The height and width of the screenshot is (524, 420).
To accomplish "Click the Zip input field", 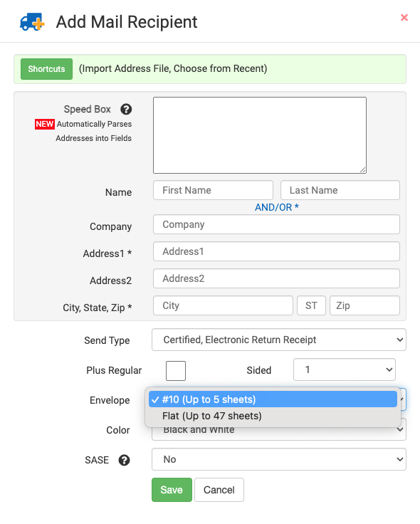I will click(x=364, y=305).
